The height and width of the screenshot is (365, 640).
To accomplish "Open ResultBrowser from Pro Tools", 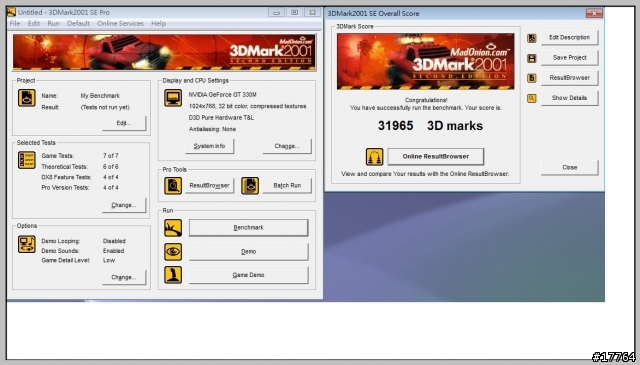I will pos(209,186).
